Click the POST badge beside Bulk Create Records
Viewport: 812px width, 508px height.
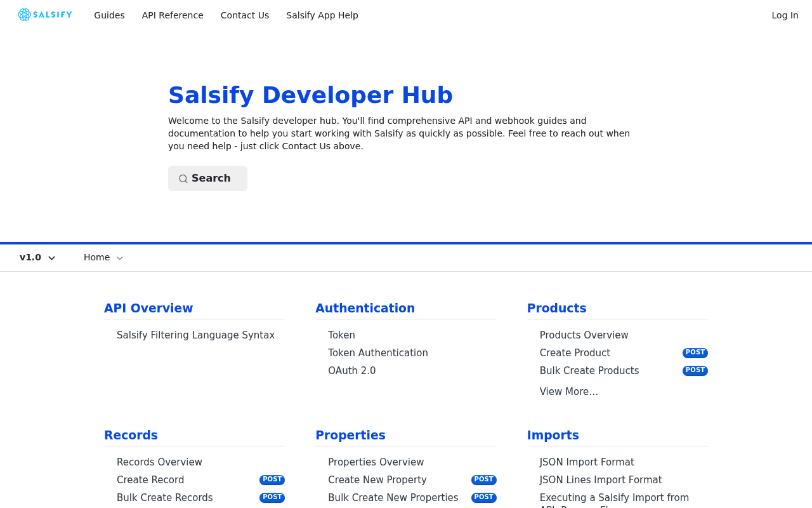[272, 498]
